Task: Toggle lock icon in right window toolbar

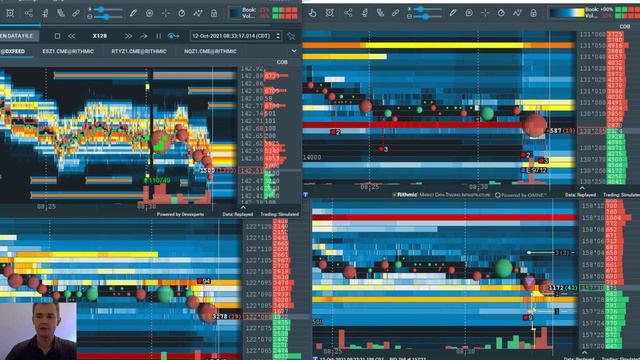Action: (533, 13)
